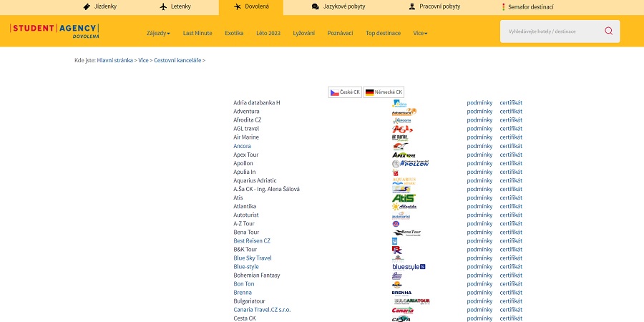Click the Bohemian Fantasy logo

(396, 275)
